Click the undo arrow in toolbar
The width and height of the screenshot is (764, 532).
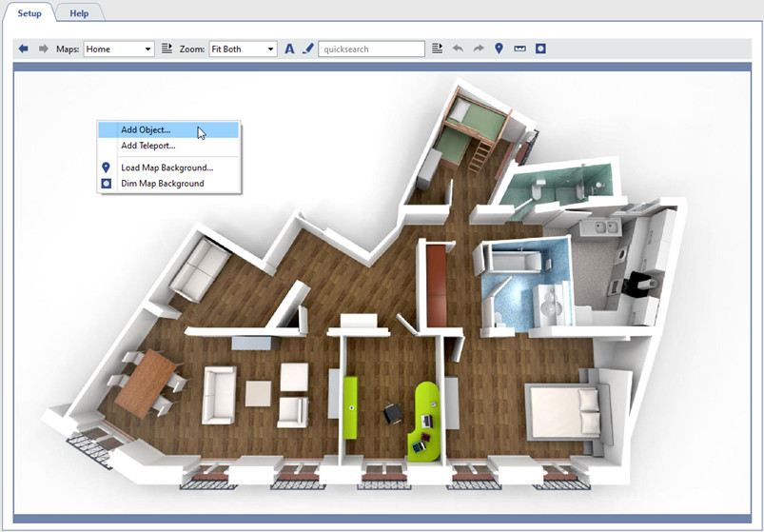458,49
